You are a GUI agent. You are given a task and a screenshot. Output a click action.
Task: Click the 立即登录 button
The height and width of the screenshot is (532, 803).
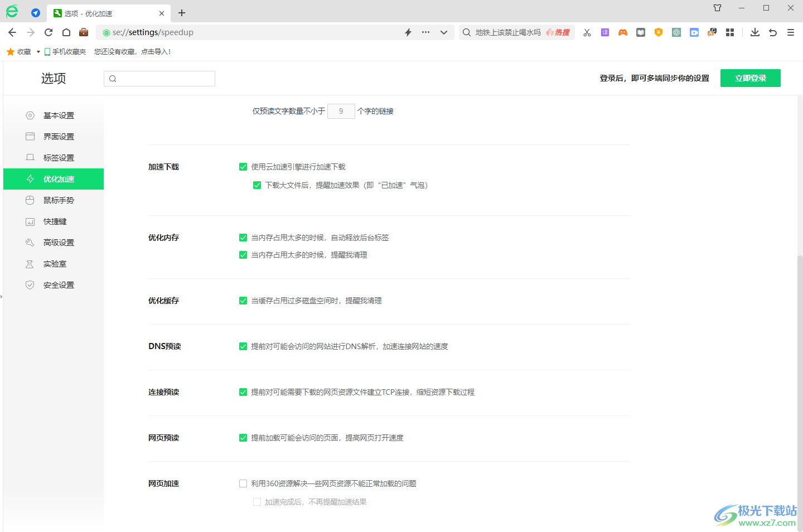click(751, 78)
